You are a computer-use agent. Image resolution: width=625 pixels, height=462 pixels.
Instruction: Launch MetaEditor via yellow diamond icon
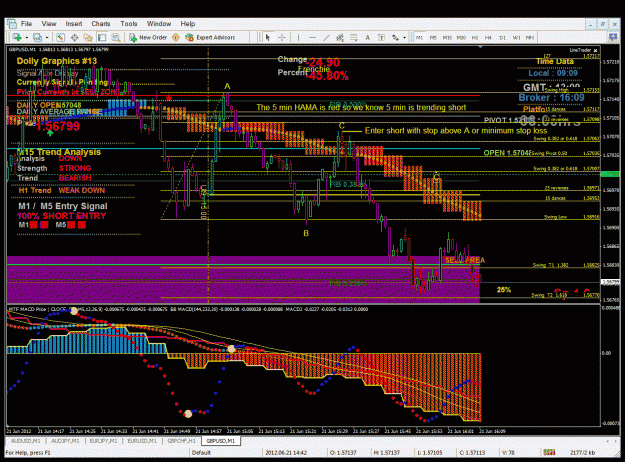[x=175, y=37]
